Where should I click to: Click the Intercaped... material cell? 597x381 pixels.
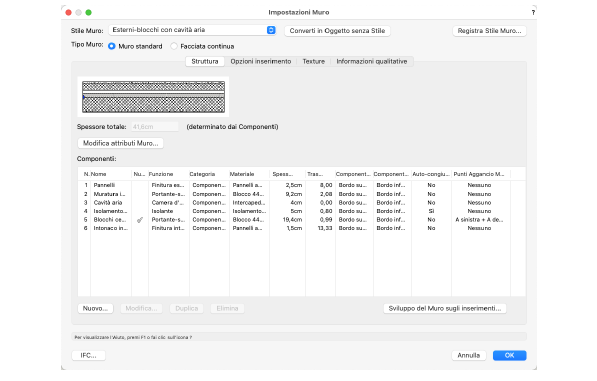click(249, 202)
